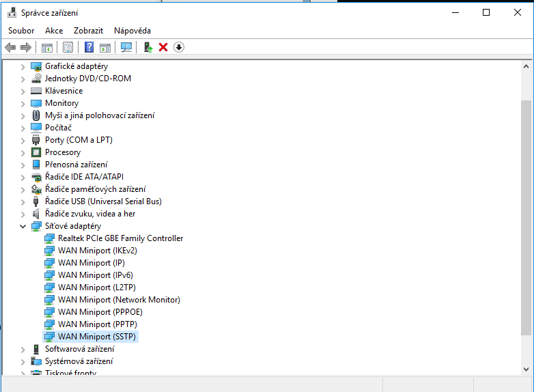
Task: Select Myši a jiná polohovací zařízení label
Action: pos(100,115)
